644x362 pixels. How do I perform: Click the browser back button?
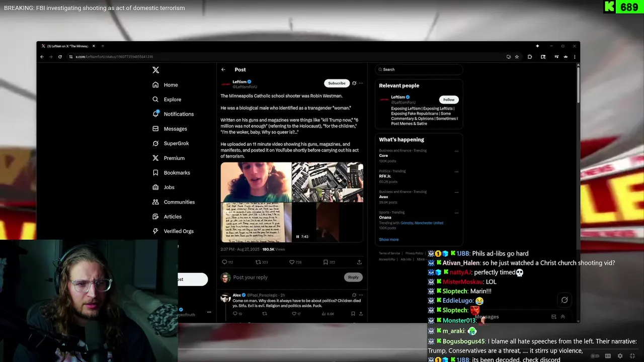click(42, 57)
